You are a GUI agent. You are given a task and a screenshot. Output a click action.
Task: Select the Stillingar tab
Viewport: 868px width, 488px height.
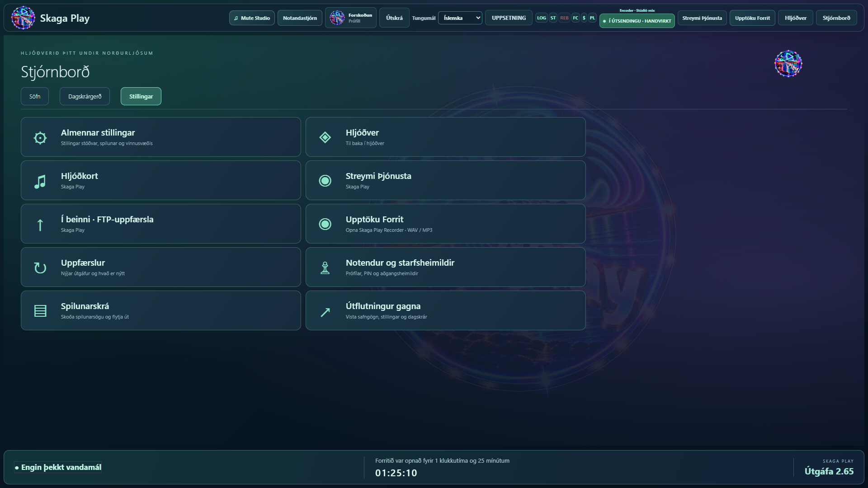pyautogui.click(x=141, y=96)
